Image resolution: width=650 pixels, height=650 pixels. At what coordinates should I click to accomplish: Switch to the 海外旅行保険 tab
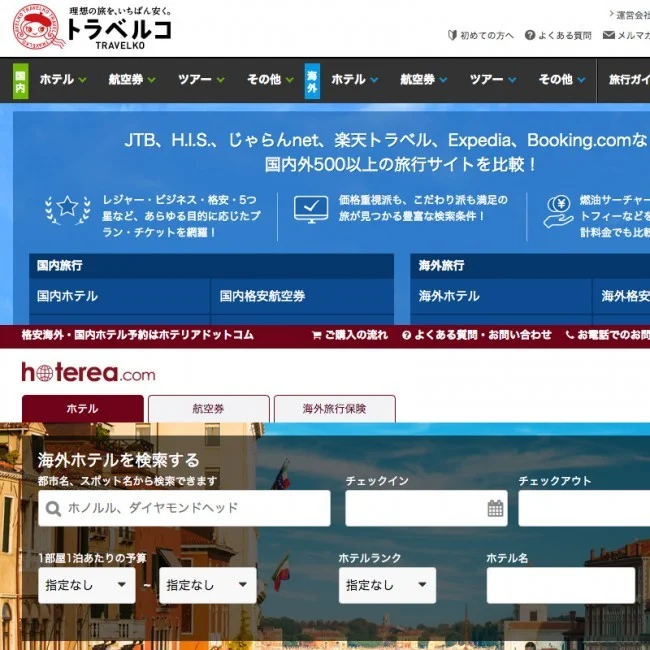click(334, 409)
